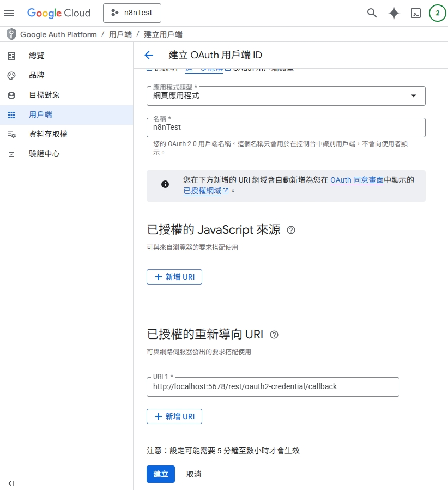Click the 驗證中心 checkbox icon
This screenshot has width=448, height=490.
point(11,154)
